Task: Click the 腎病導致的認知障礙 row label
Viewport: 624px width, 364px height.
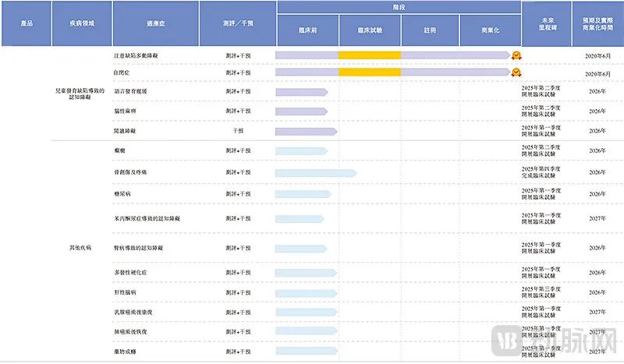Action: point(139,248)
